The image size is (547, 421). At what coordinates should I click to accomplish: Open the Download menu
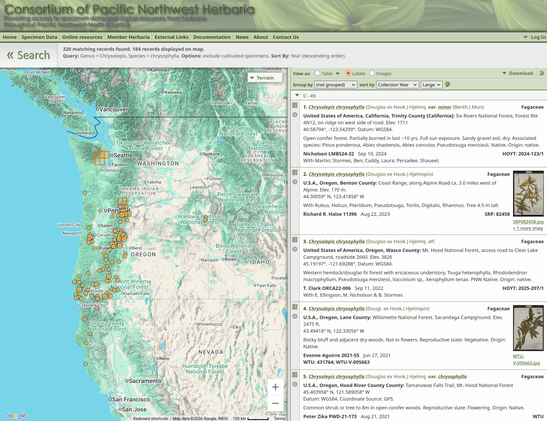point(518,73)
